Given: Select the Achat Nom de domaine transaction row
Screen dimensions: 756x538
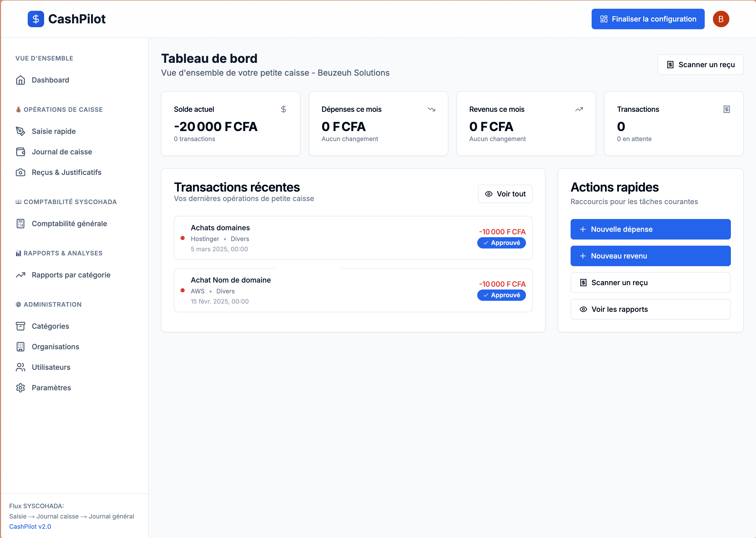Looking at the screenshot, I should point(353,290).
